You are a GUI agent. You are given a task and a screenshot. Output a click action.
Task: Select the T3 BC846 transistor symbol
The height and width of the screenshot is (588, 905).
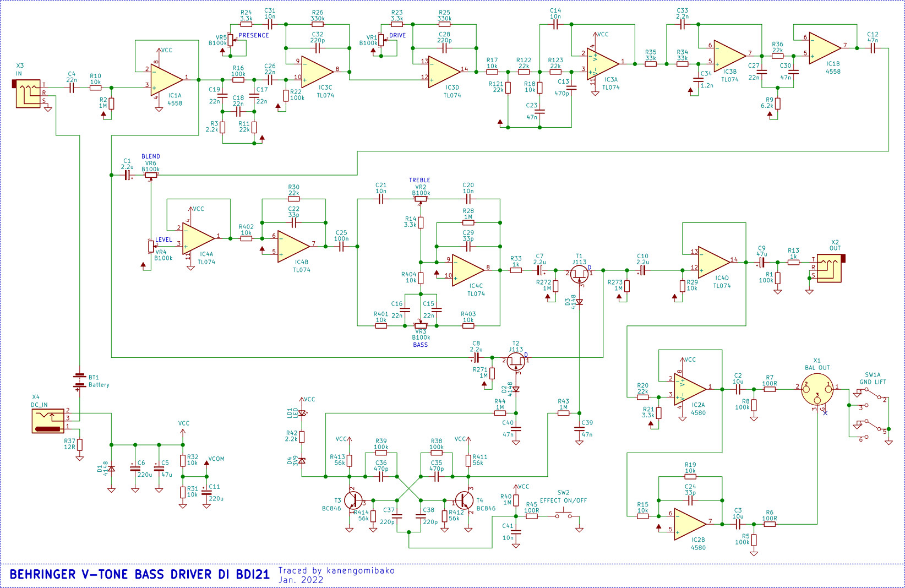click(x=353, y=500)
